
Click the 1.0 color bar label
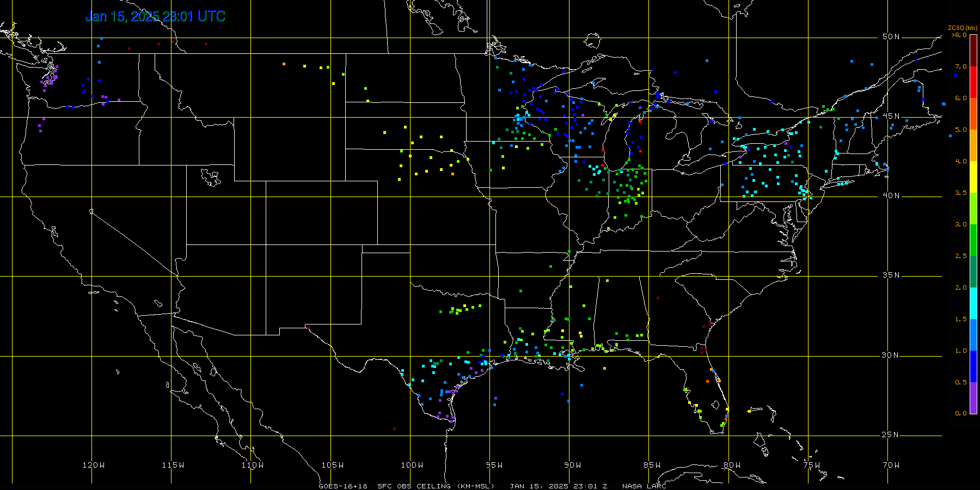point(961,351)
